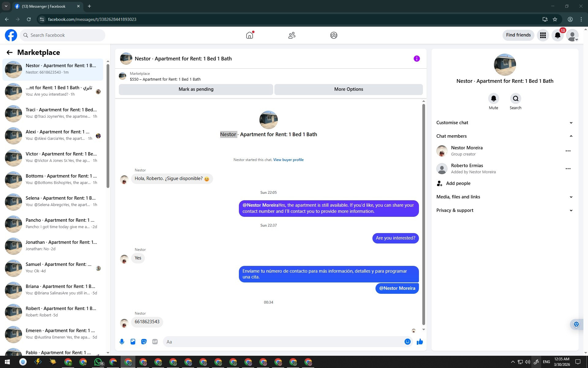Open the Friends icon in top navigation
The height and width of the screenshot is (368, 588).
pyautogui.click(x=292, y=35)
